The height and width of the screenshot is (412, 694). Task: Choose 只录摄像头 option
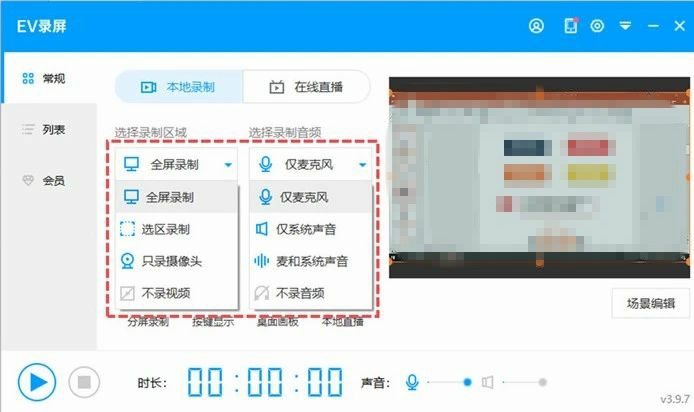[x=177, y=261]
